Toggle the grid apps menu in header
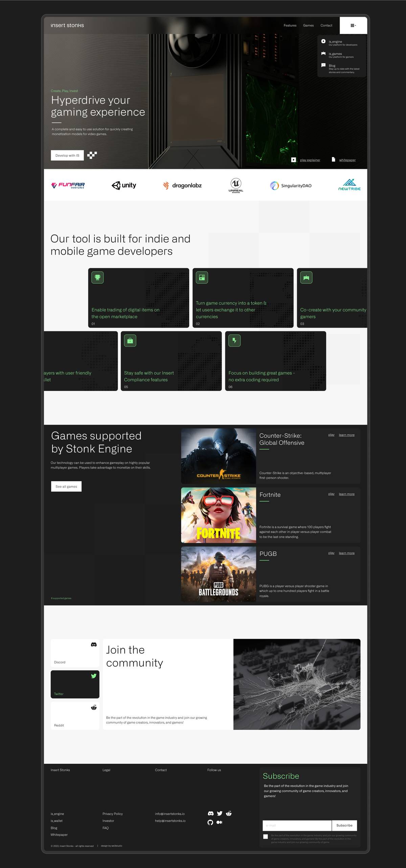The image size is (406, 868). pyautogui.click(x=353, y=25)
